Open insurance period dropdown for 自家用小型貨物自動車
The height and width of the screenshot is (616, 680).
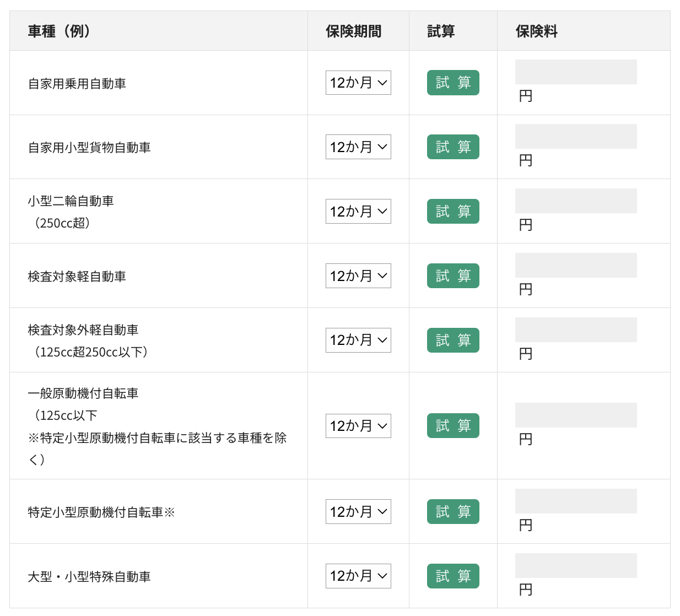[358, 147]
